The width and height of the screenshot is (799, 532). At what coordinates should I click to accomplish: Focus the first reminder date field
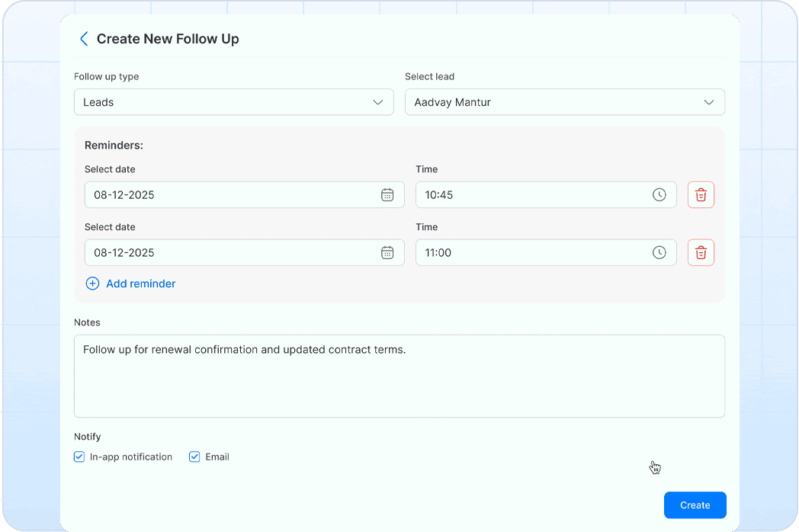coord(245,194)
